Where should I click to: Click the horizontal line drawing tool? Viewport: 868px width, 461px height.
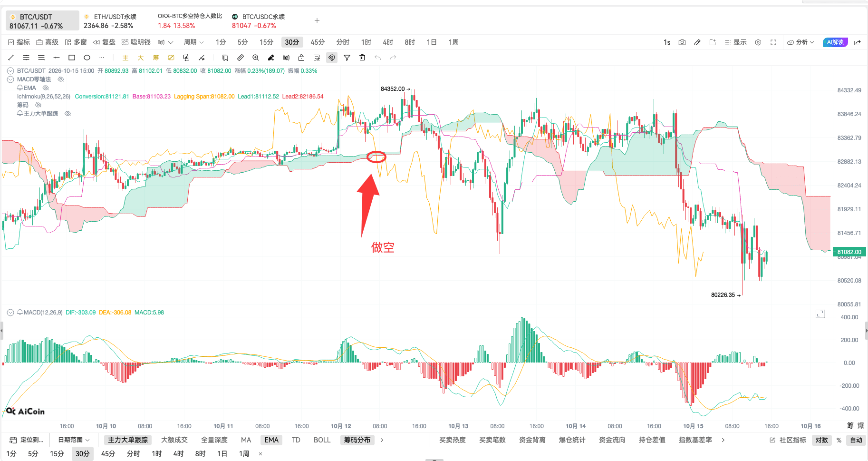coord(57,58)
